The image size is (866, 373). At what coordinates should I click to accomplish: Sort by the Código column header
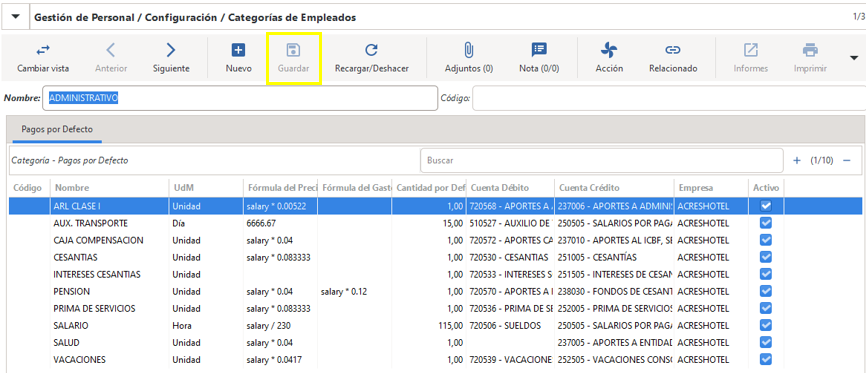coord(29,188)
